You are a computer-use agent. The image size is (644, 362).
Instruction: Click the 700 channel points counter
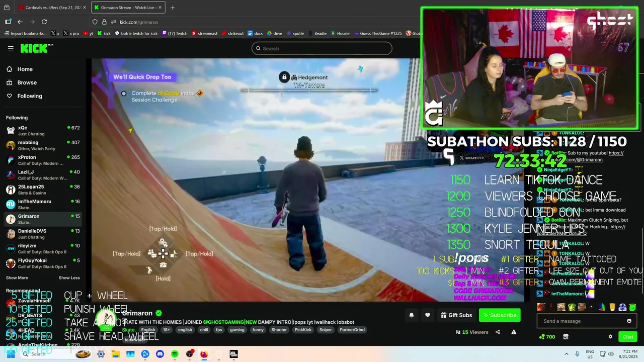[x=547, y=337]
